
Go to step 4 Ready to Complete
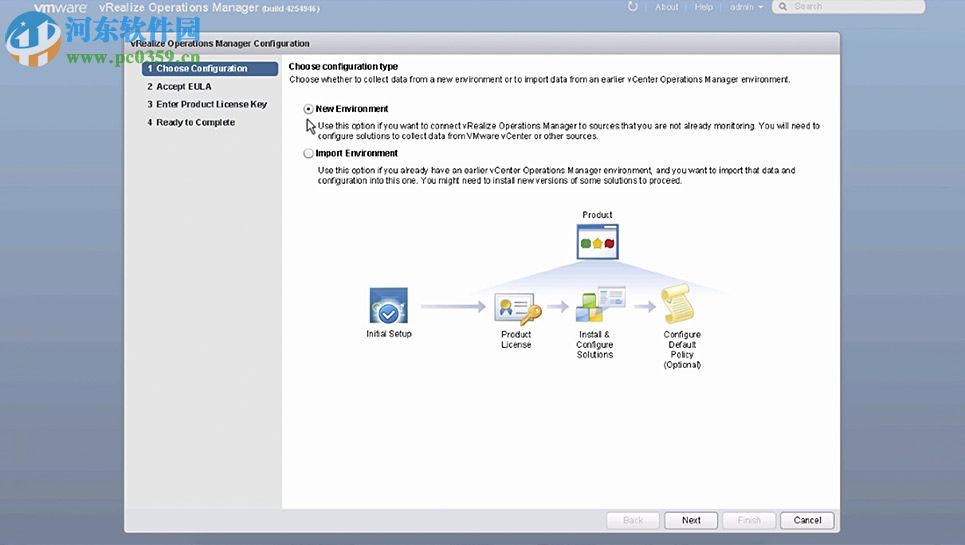pos(191,122)
